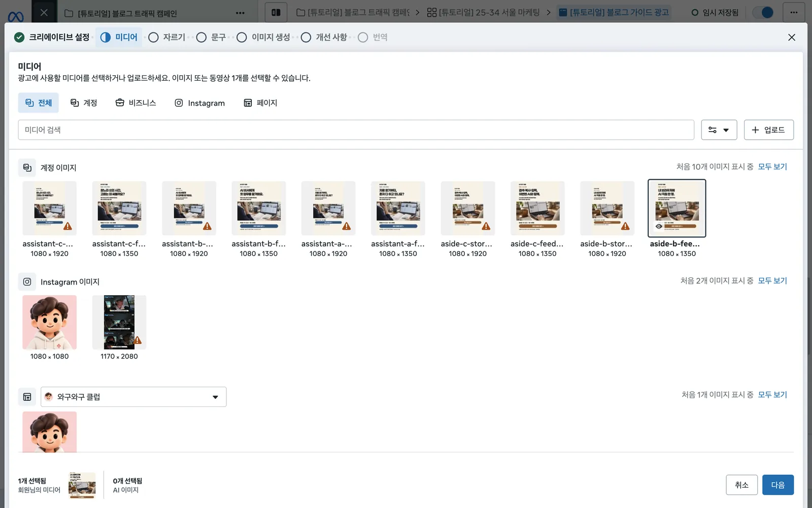The width and height of the screenshot is (812, 508).
Task: Click 모두 보기 for account images
Action: (x=772, y=167)
